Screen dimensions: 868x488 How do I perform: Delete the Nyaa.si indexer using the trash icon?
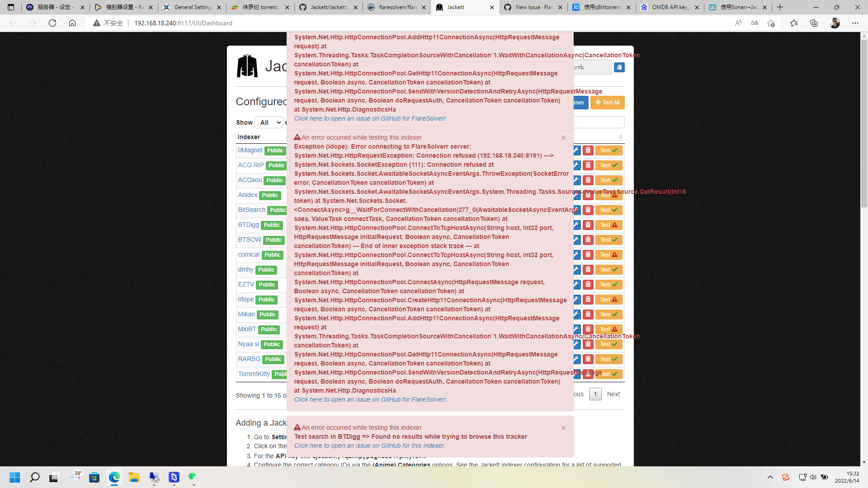pos(588,344)
